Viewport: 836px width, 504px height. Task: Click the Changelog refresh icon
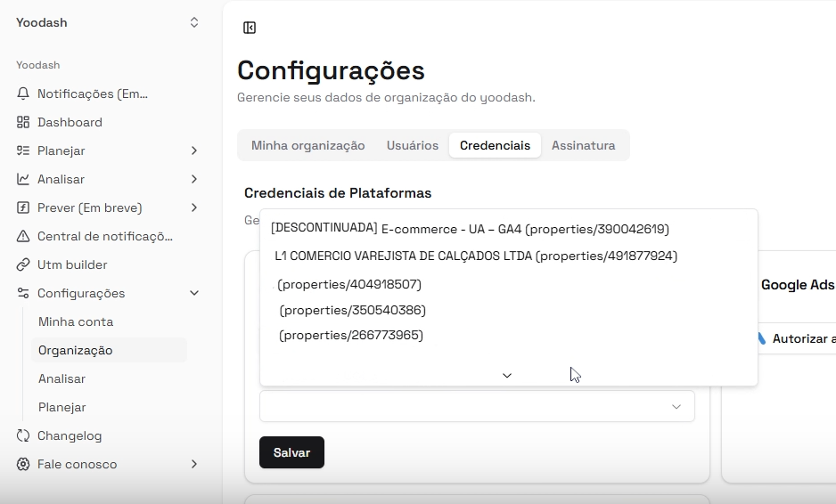[x=23, y=435]
